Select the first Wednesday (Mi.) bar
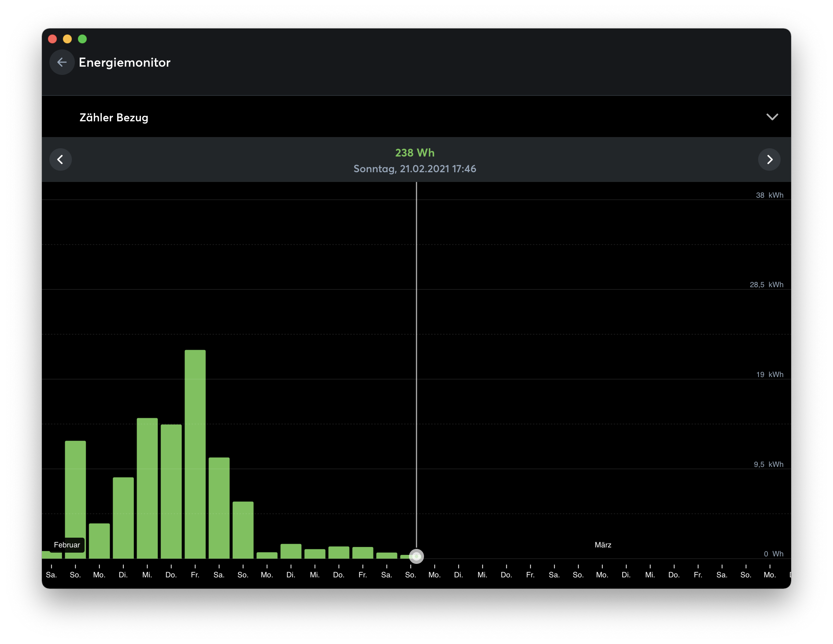833x644 pixels. (x=147, y=488)
